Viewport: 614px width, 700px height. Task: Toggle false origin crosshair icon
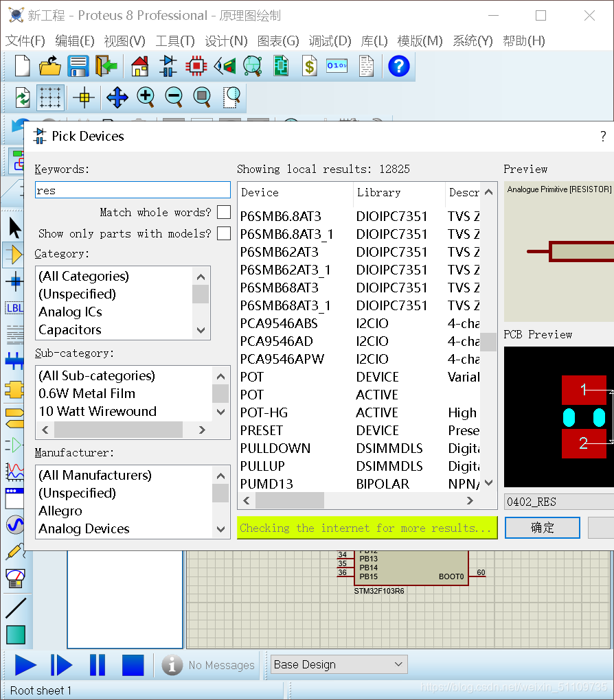coord(84,97)
